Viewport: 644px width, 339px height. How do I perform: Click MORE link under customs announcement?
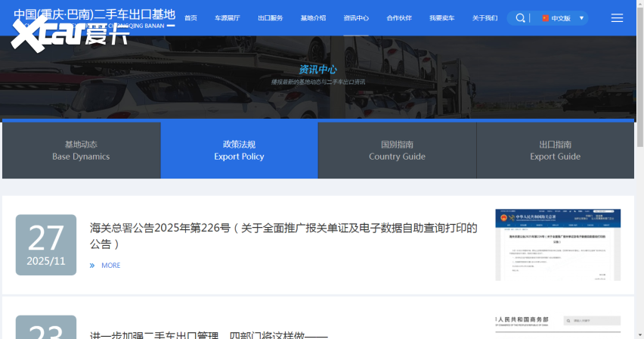[111, 266]
